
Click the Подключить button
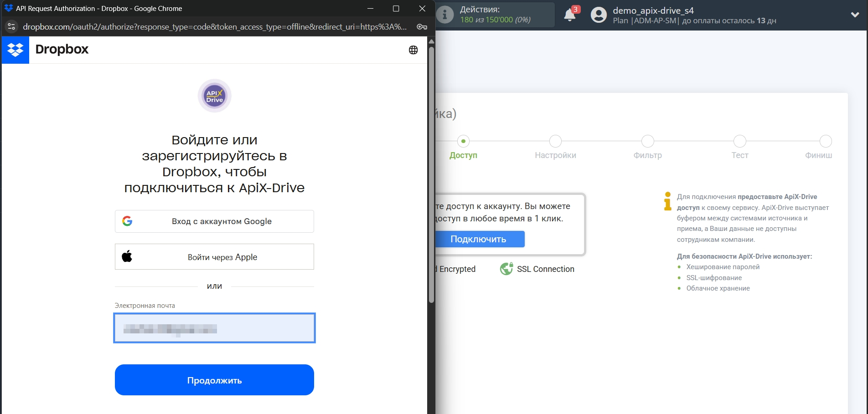[478, 239]
